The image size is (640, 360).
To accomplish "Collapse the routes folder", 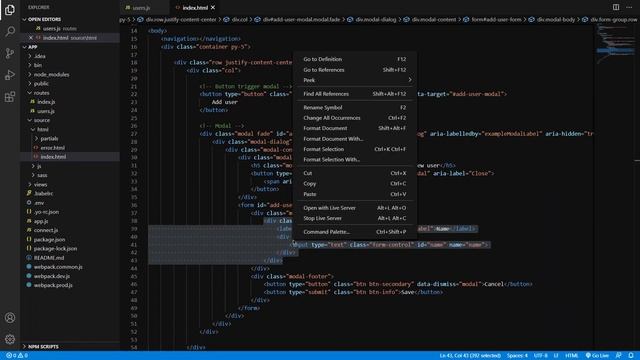I will pos(41,93).
